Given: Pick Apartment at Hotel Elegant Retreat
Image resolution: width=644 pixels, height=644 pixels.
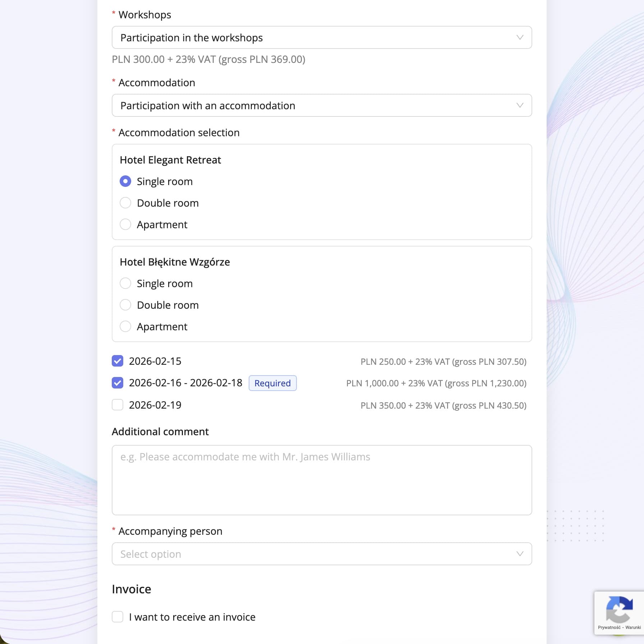Looking at the screenshot, I should [x=125, y=224].
